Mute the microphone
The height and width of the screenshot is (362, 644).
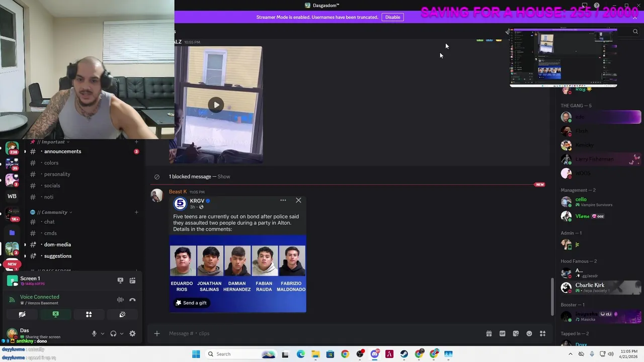coord(94,333)
